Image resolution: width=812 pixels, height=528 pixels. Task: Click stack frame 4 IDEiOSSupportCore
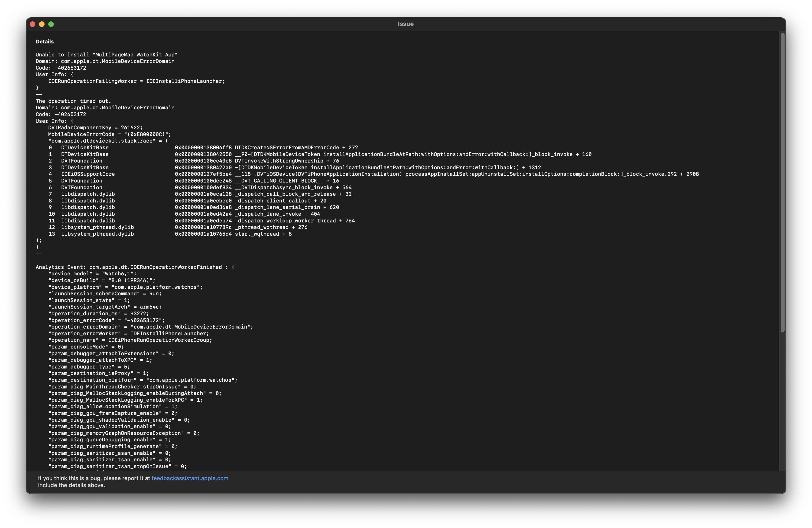pos(374,174)
